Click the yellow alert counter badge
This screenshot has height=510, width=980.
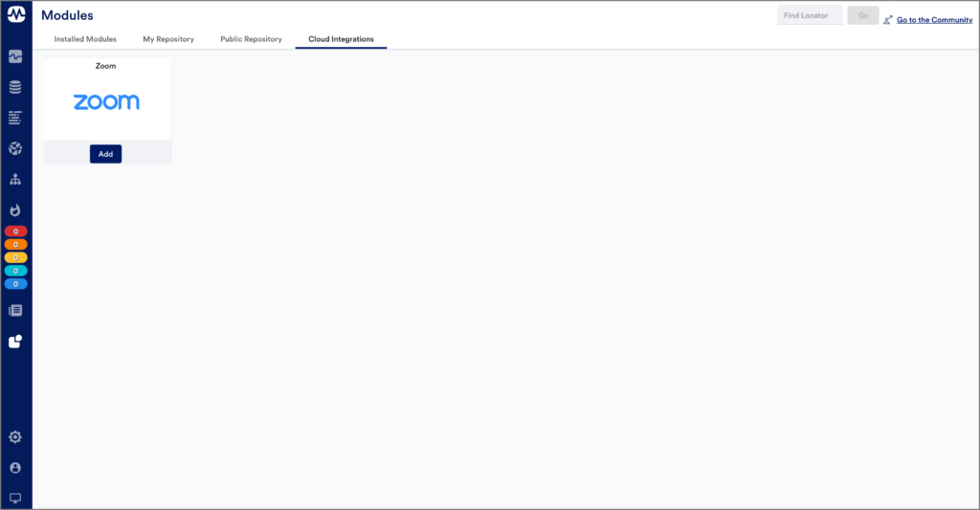pyautogui.click(x=15, y=257)
